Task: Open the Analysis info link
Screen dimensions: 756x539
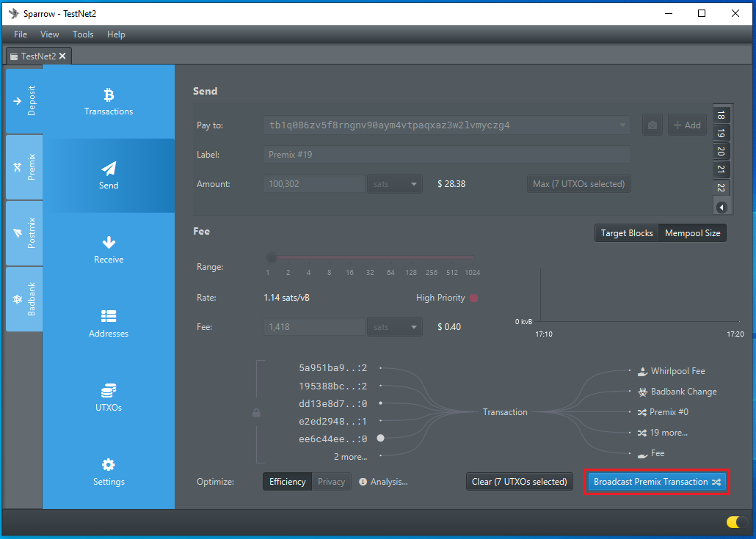Action: click(384, 482)
